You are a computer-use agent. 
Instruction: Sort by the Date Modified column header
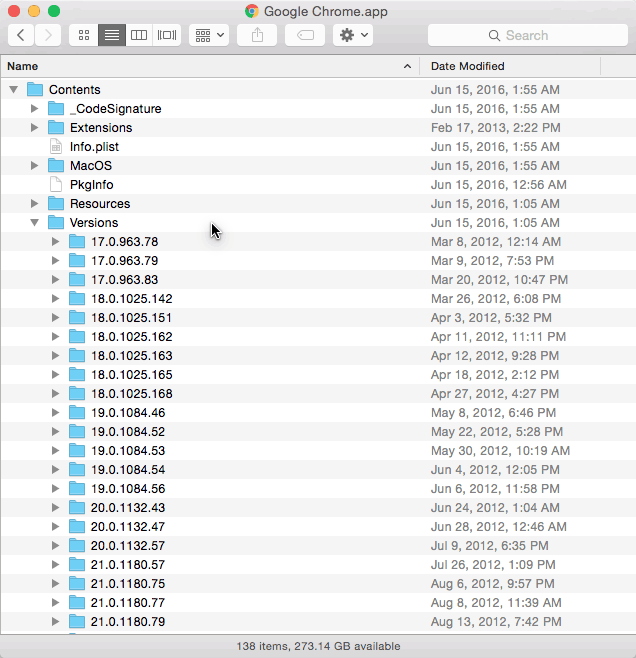(510, 66)
